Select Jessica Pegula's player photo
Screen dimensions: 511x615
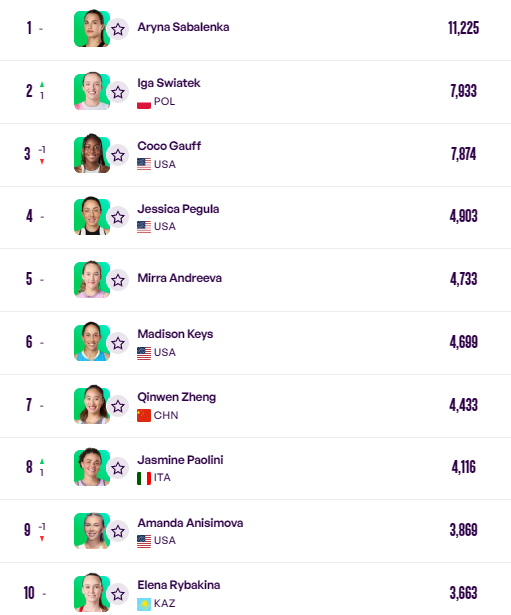[92, 216]
